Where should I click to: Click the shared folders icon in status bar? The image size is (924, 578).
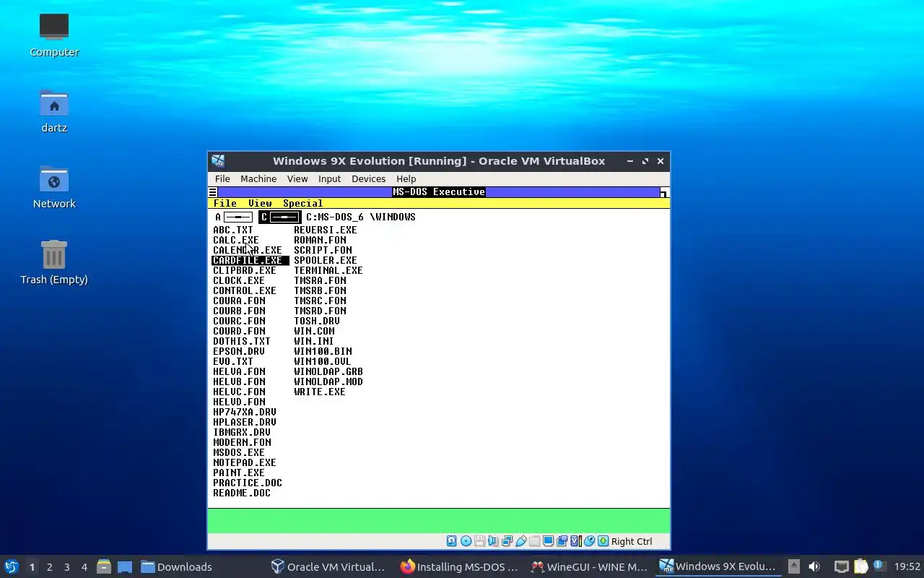pyautogui.click(x=534, y=541)
